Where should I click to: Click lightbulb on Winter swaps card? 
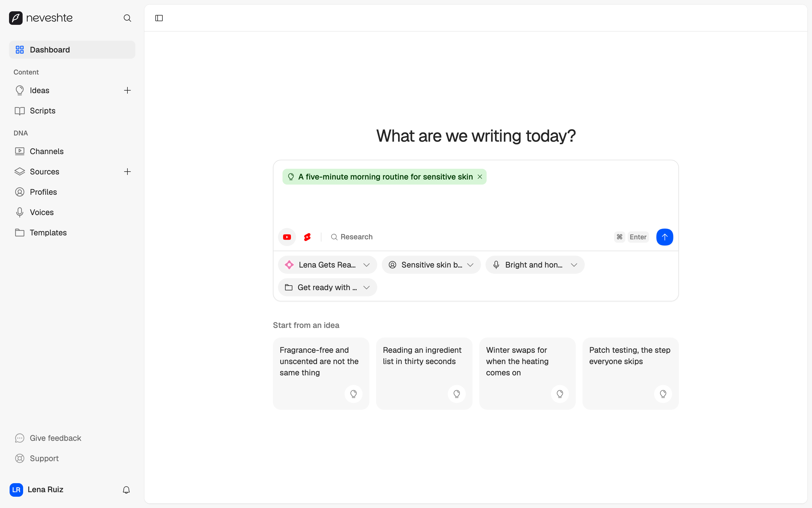(560, 394)
